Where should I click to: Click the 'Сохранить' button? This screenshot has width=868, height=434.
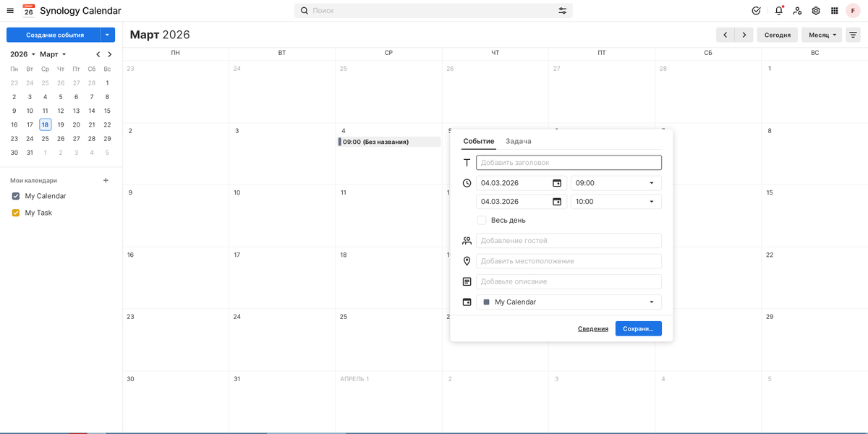point(638,328)
